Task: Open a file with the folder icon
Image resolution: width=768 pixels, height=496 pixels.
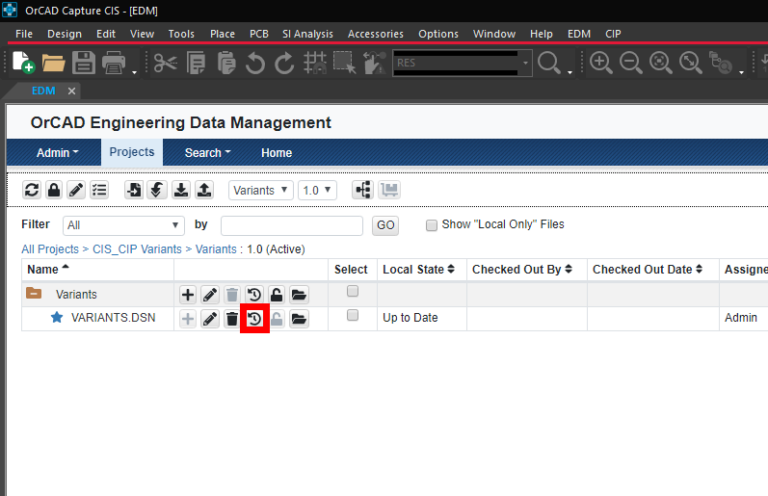Action: coord(53,63)
